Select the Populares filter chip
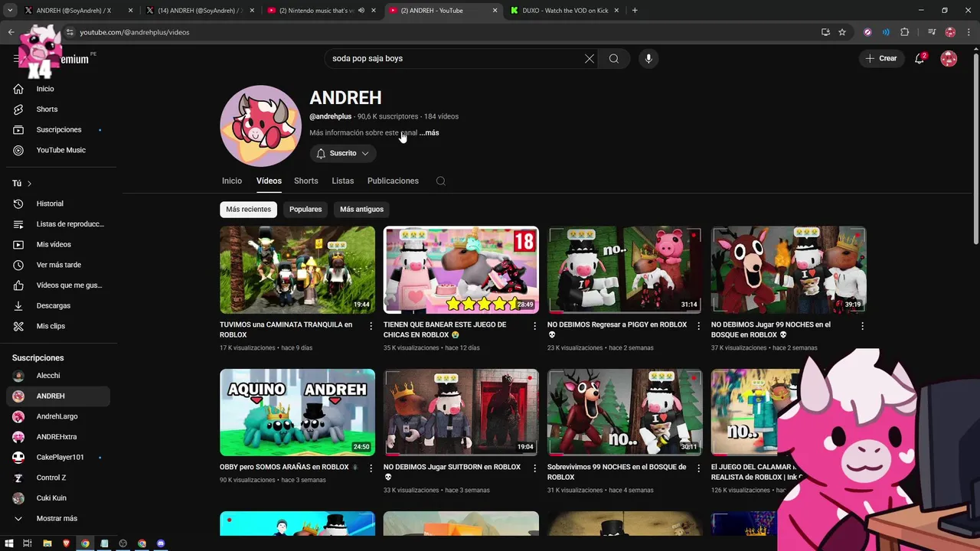 [x=305, y=210]
